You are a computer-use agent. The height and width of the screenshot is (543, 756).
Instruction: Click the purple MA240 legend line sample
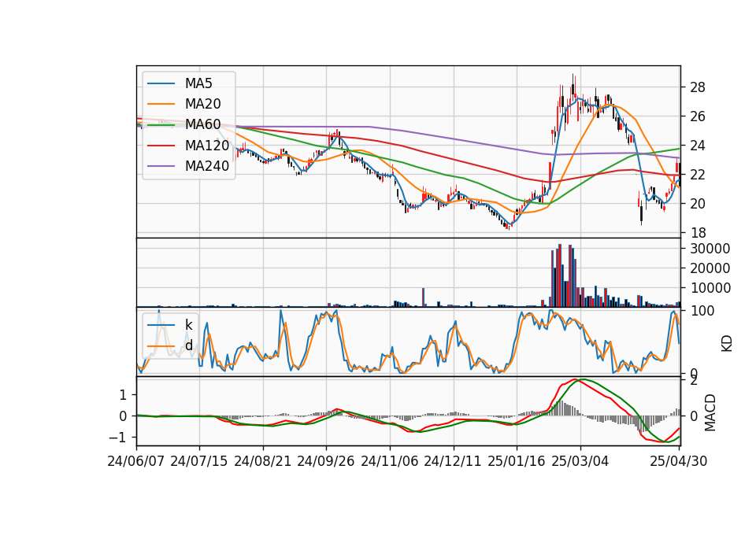point(161,166)
